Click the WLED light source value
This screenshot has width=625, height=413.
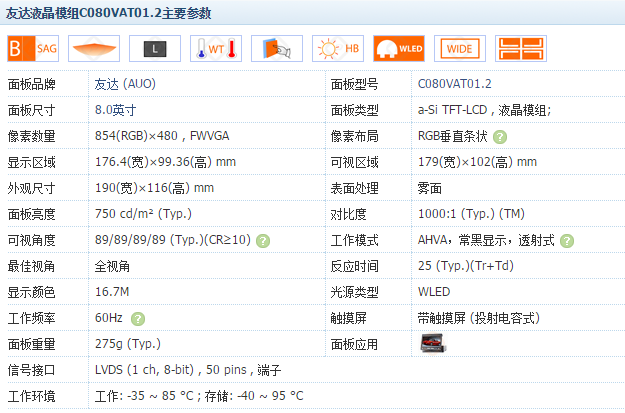point(434,292)
